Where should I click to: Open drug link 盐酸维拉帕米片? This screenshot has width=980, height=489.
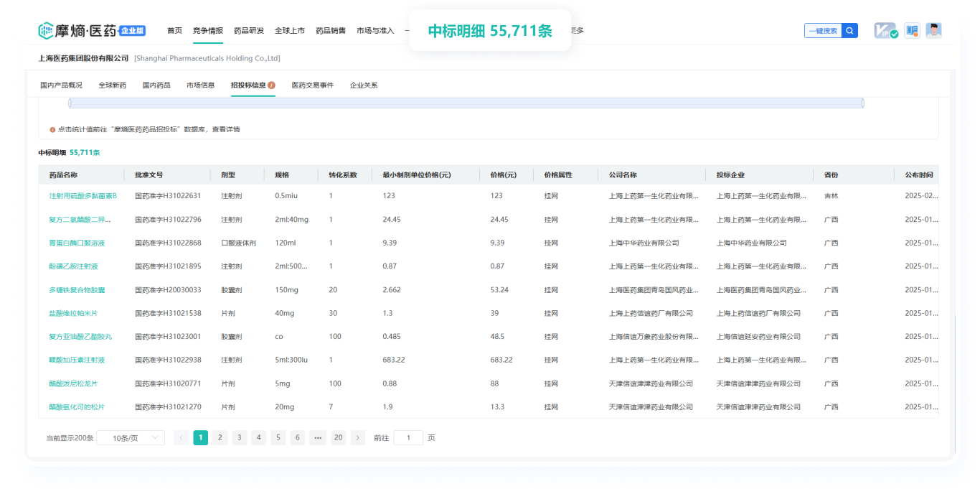73,313
